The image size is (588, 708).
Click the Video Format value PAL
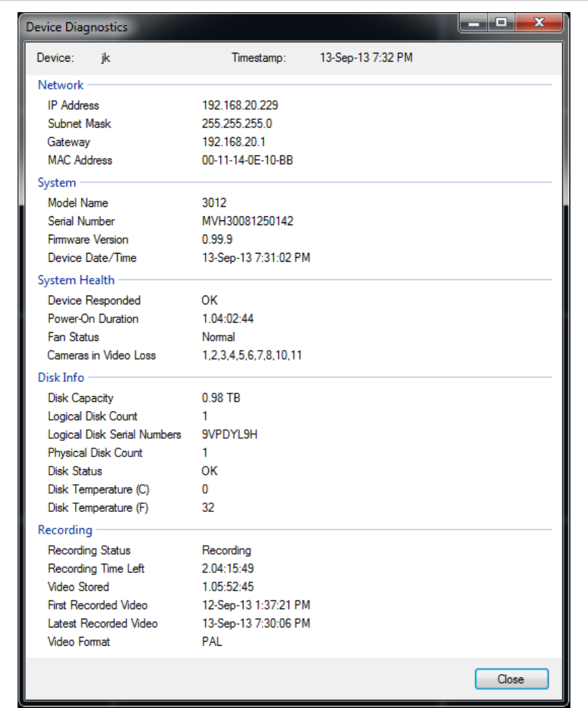point(212,642)
